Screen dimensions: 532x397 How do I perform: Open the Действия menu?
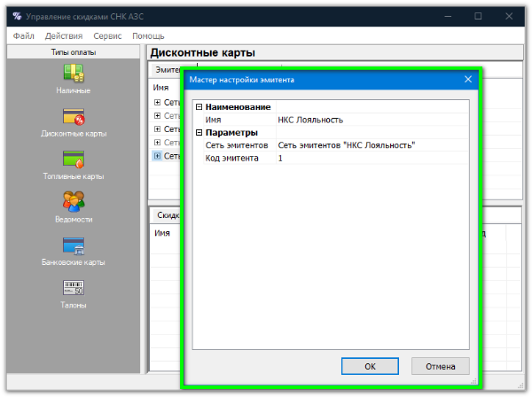[x=63, y=36]
